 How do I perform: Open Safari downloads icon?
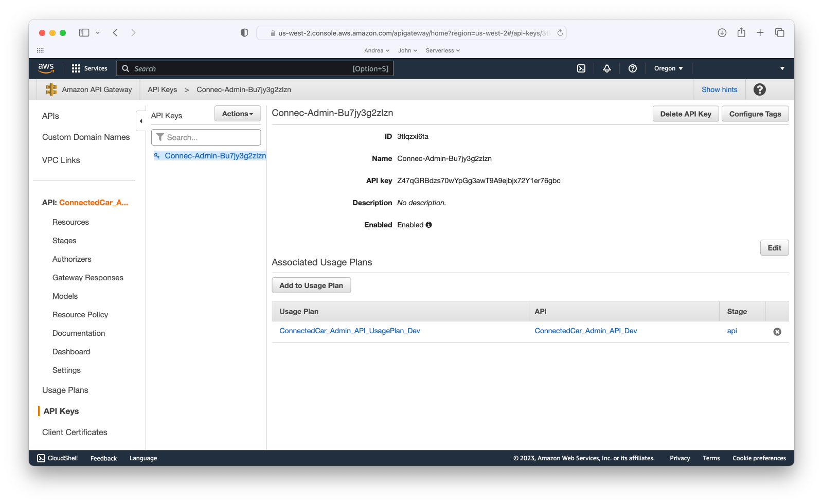[722, 32]
